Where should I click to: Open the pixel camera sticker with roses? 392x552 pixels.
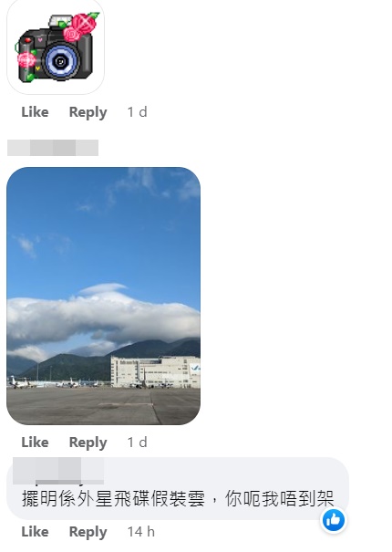pyautogui.click(x=56, y=47)
